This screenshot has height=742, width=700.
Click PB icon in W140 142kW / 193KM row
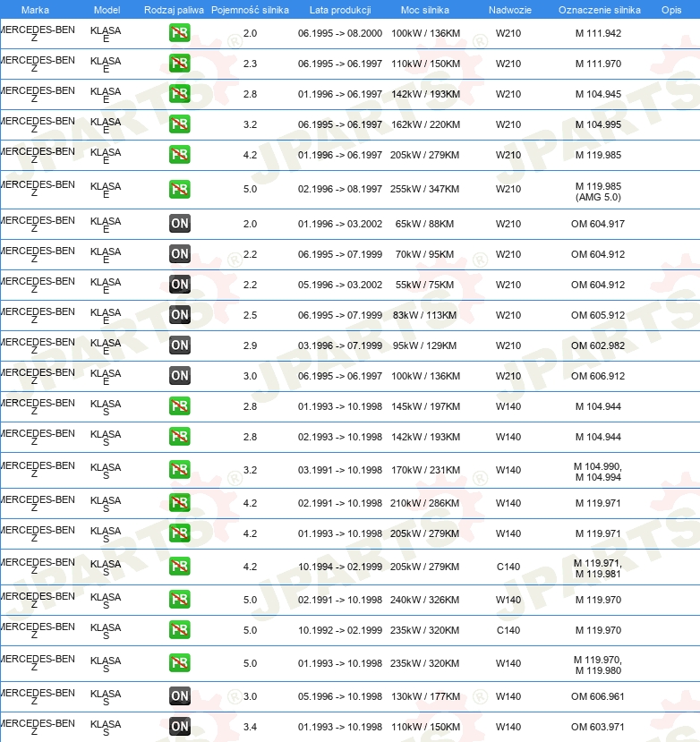tap(179, 436)
